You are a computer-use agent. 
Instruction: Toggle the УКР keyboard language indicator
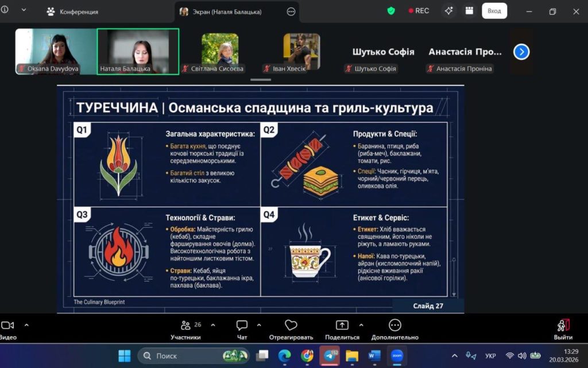click(490, 356)
